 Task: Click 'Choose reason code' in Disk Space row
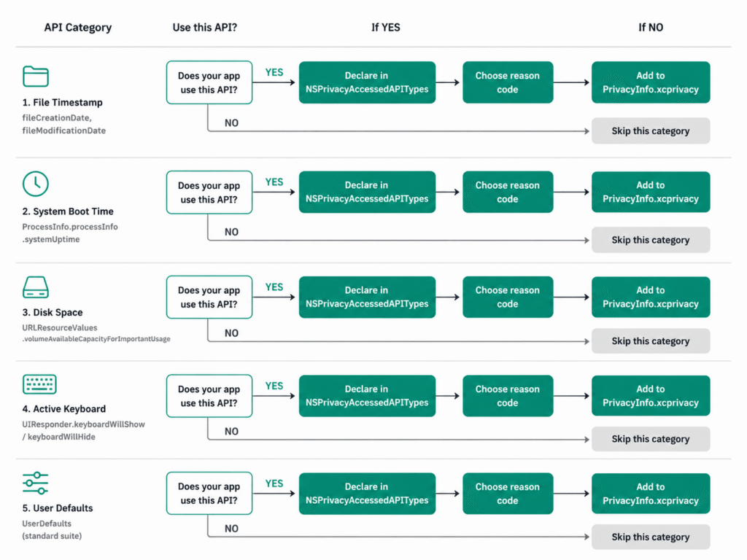508,297
